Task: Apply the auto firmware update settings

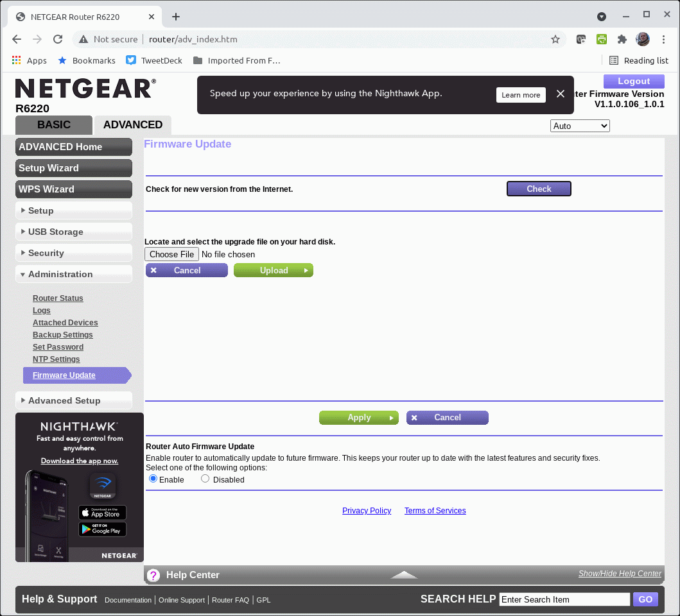Action: coord(359,418)
